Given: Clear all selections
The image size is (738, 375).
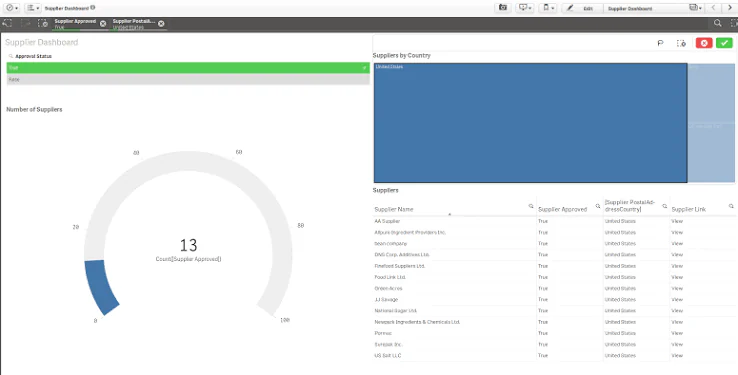Looking at the screenshot, I should pos(42,23).
